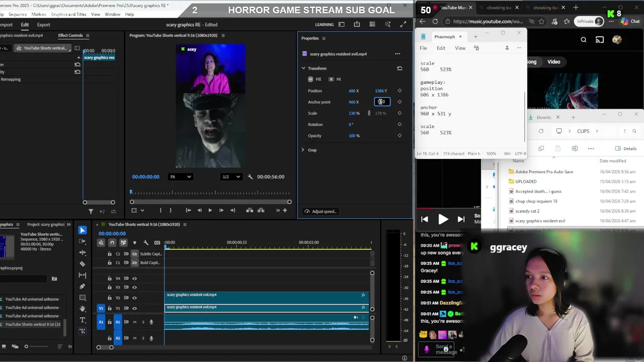Select the Track Select Forward tool
644x362 pixels.
83,241
